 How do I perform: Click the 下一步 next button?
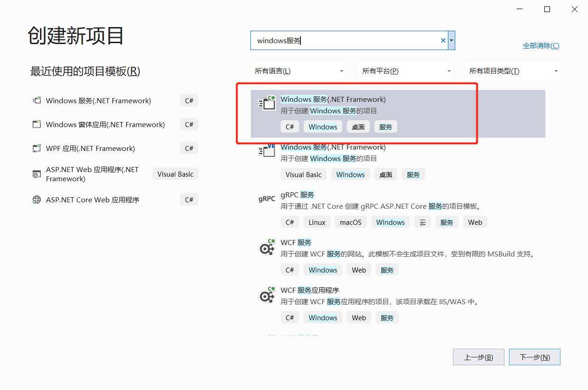click(x=535, y=357)
